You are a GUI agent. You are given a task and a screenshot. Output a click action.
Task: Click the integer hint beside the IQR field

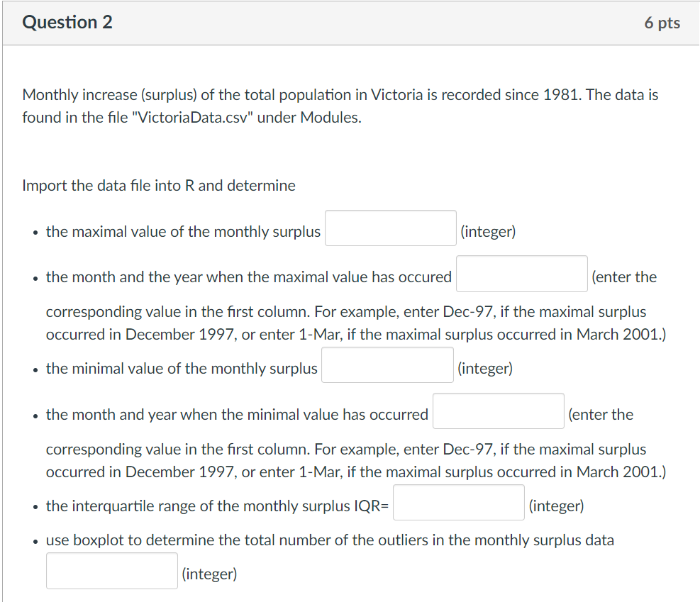click(x=557, y=506)
